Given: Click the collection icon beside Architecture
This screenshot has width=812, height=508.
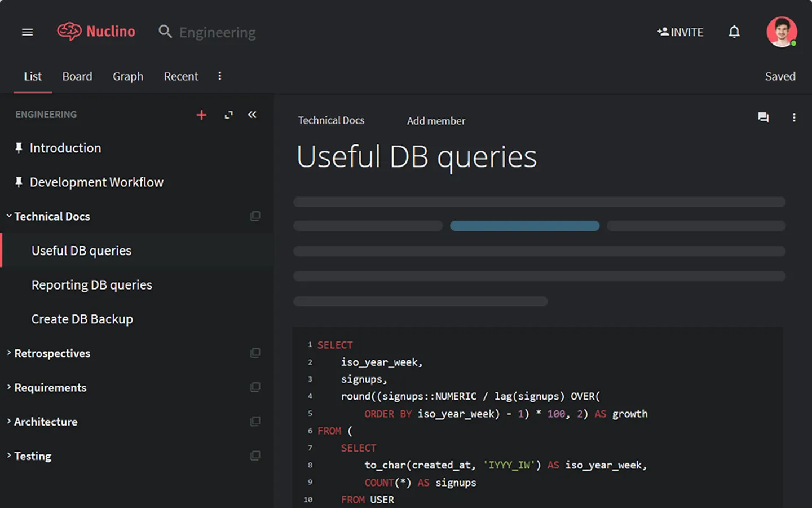Looking at the screenshot, I should (255, 422).
